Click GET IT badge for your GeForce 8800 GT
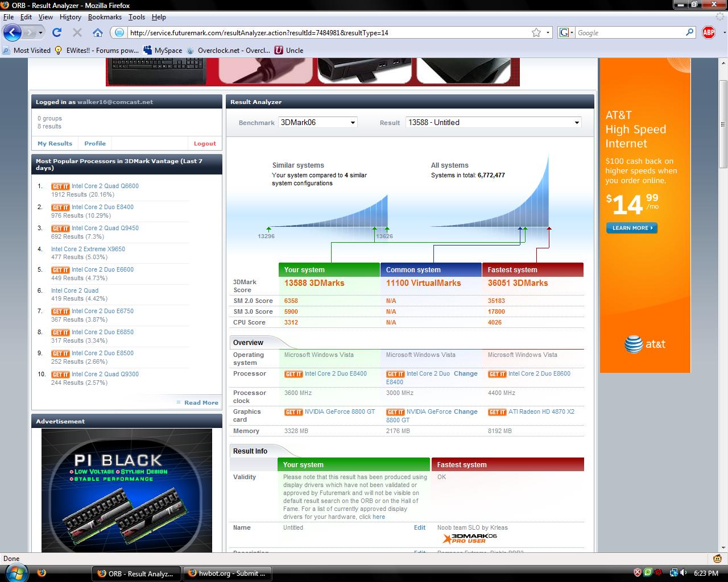The image size is (728, 582). click(293, 412)
